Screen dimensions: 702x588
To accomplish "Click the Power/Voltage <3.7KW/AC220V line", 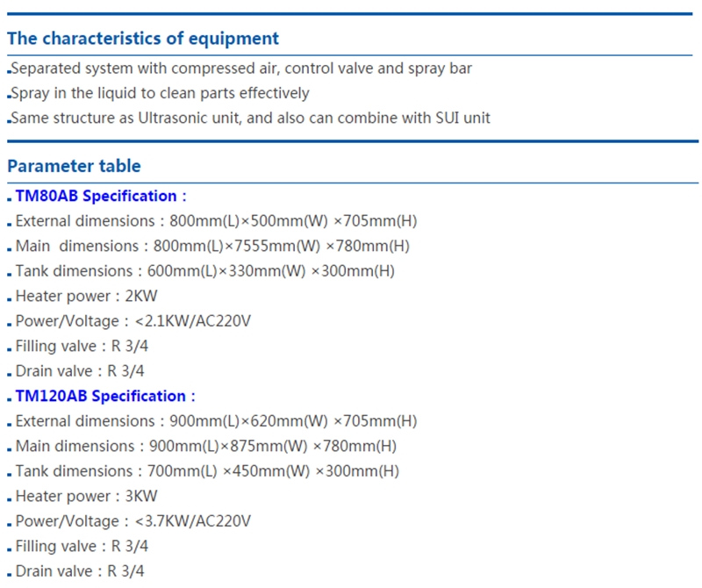I will click(x=133, y=520).
